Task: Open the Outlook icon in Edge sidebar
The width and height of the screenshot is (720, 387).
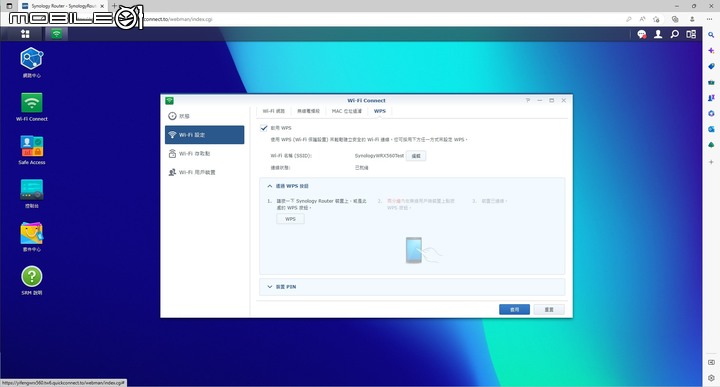Action: coord(711,129)
